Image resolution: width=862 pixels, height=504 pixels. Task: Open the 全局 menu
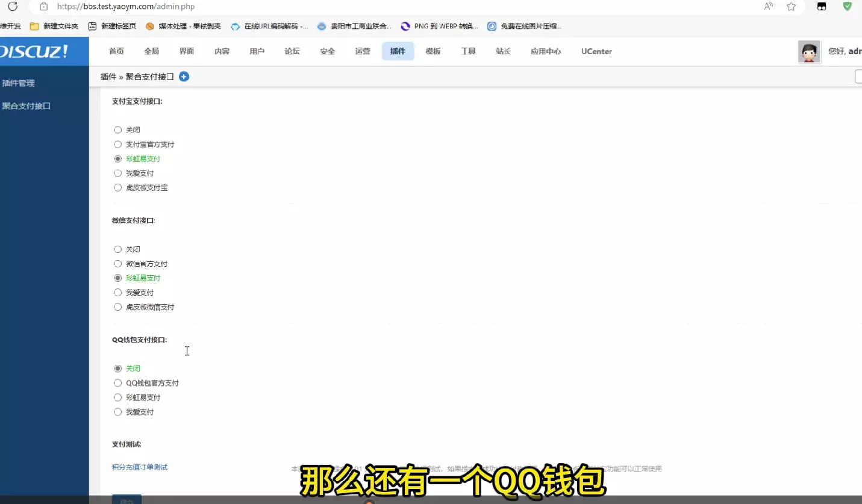pos(152,51)
